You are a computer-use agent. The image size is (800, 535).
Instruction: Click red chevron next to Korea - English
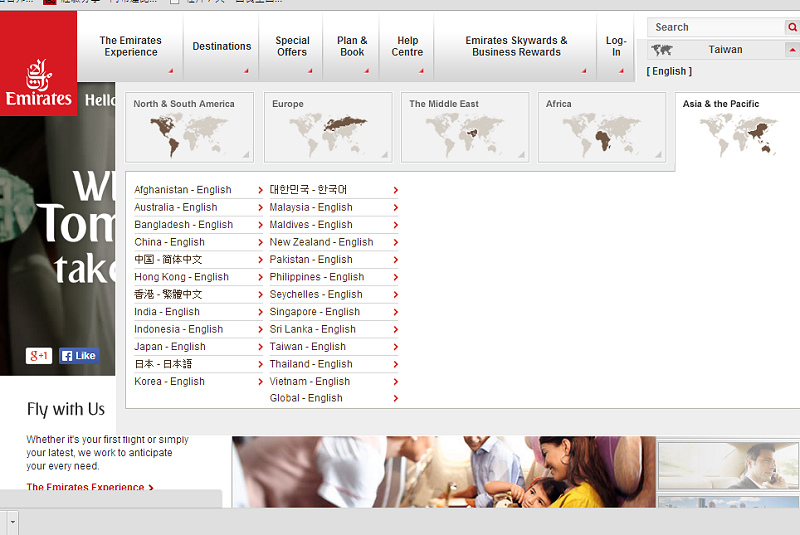[x=260, y=382]
